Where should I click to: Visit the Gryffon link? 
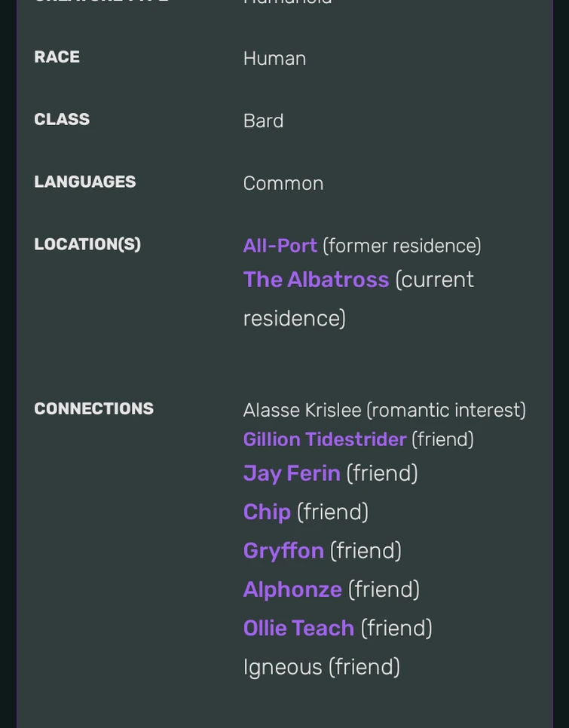[283, 551]
